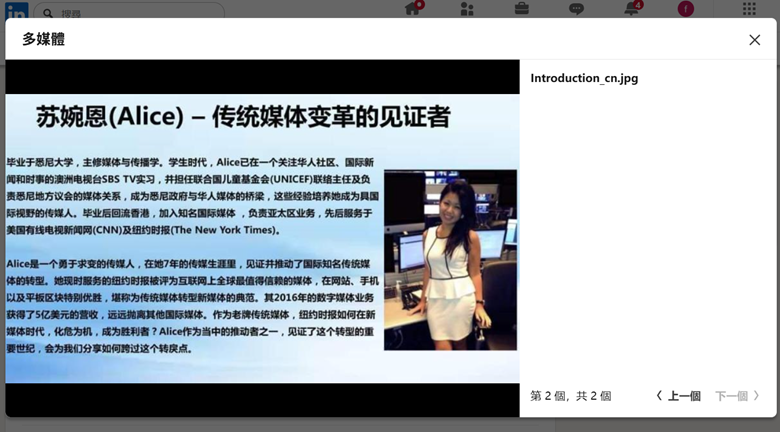The height and width of the screenshot is (432, 780).
Task: Click the woman's photo on the slide
Action: coord(450,260)
